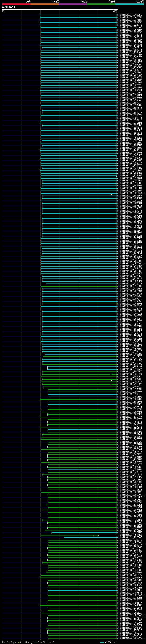Select the query name AV519083
This screenshot has height=644, width=146.
click(x=8, y=8)
